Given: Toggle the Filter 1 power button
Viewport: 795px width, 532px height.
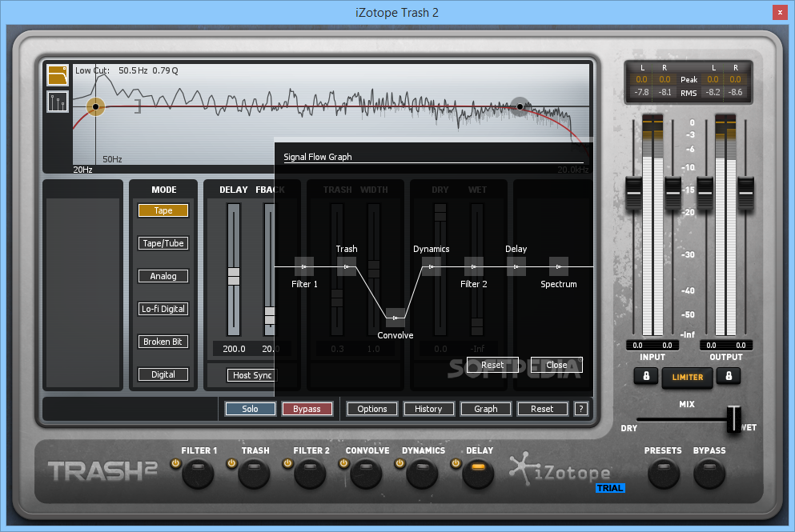Looking at the screenshot, I should point(175,463).
